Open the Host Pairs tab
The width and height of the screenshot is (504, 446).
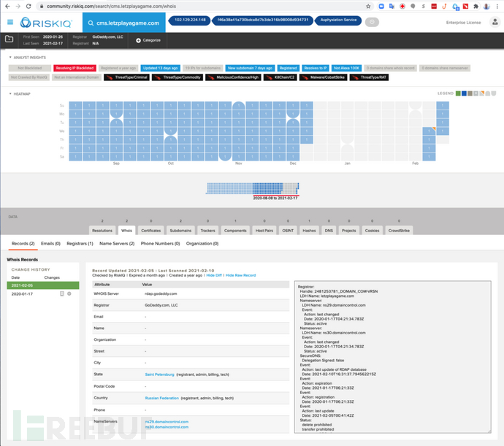pos(264,231)
